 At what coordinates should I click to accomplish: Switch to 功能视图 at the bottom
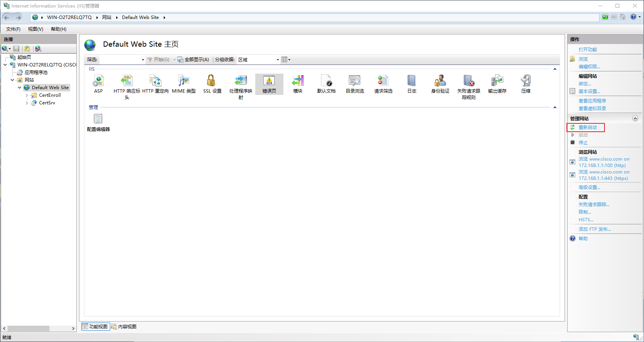tap(95, 327)
